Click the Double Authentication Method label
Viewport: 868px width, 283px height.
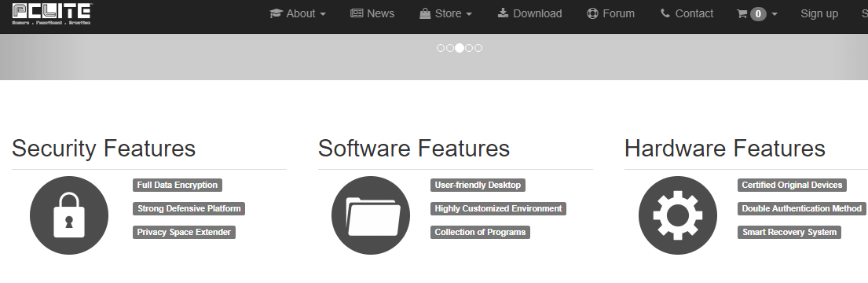tap(801, 209)
